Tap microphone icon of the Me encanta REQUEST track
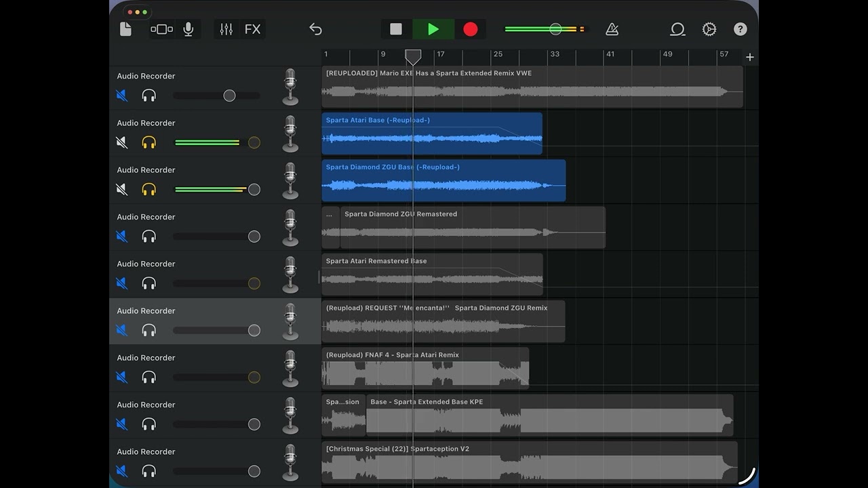The image size is (868, 488). tap(290, 322)
